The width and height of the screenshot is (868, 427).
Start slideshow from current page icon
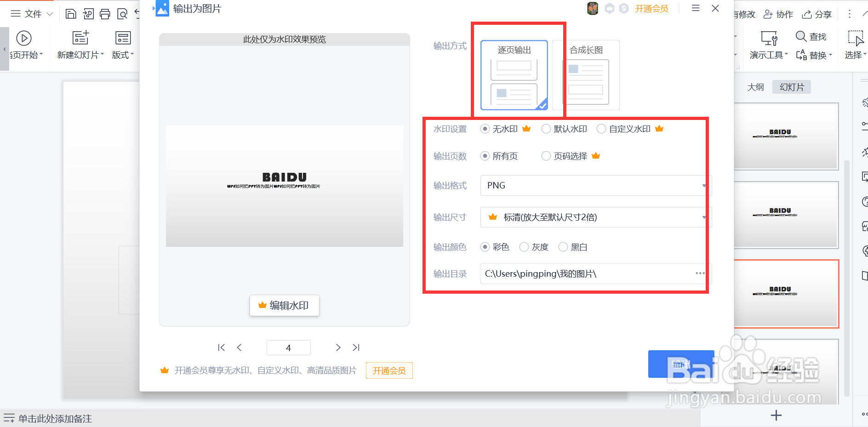pos(24,38)
